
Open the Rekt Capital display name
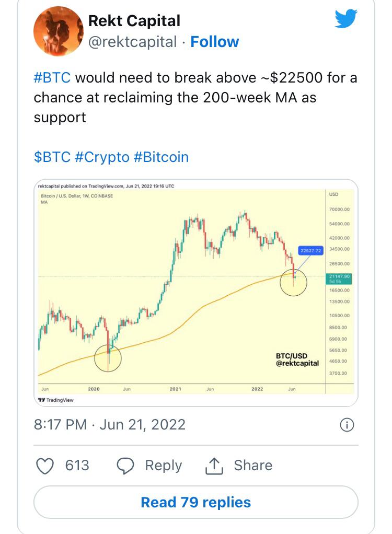[x=134, y=21]
